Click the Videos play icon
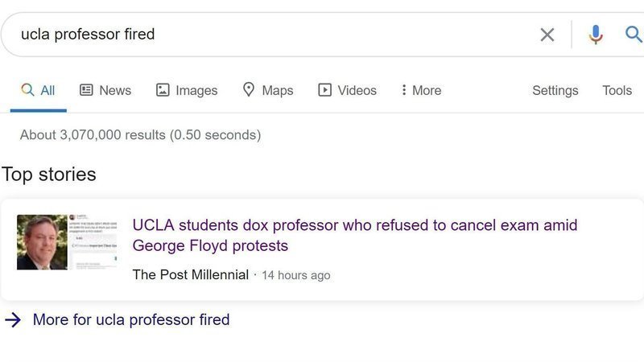 (x=325, y=90)
